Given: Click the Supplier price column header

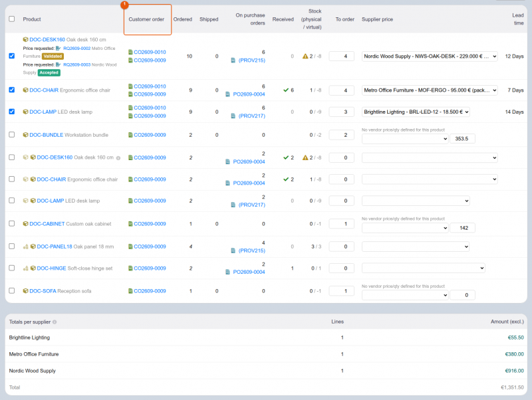Looking at the screenshot, I should click(377, 19).
